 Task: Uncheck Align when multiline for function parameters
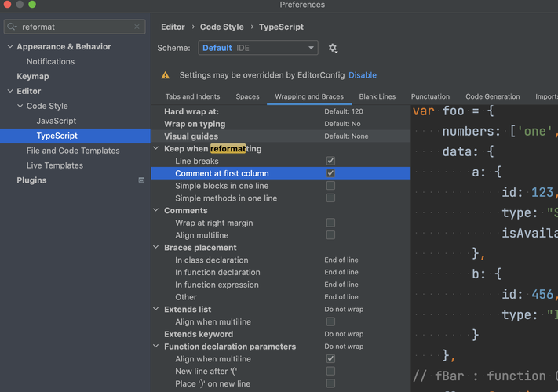(330, 358)
